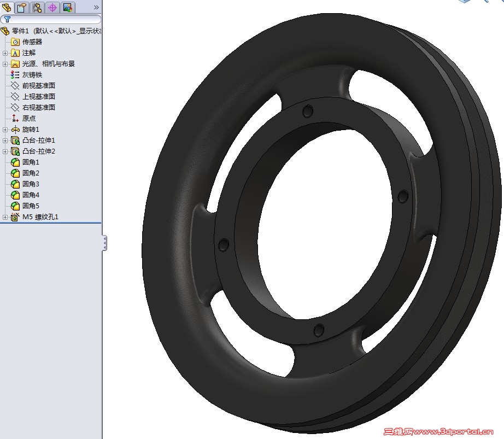Click the origin icon beside 原点
The width and height of the screenshot is (504, 439).
(x=15, y=119)
